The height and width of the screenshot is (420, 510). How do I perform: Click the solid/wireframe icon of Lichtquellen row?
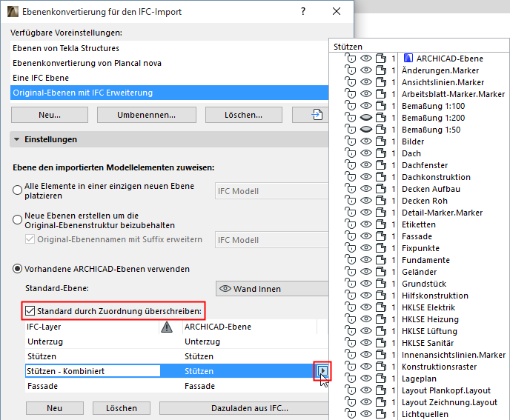(381, 414)
